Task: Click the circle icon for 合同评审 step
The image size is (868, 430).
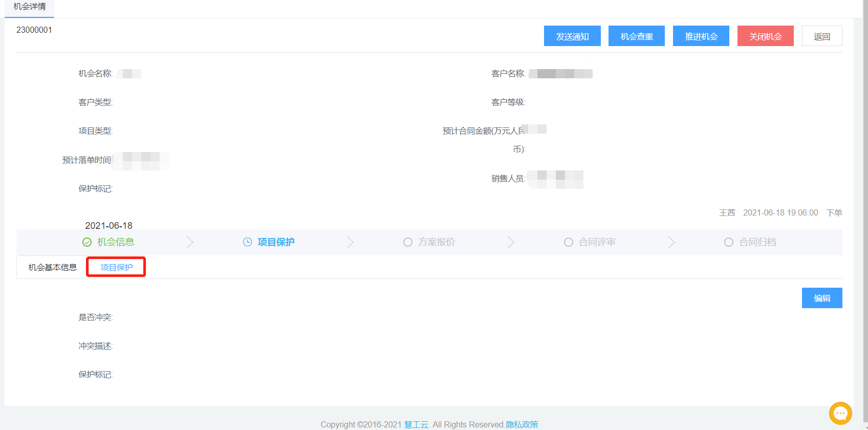Action: pyautogui.click(x=568, y=242)
